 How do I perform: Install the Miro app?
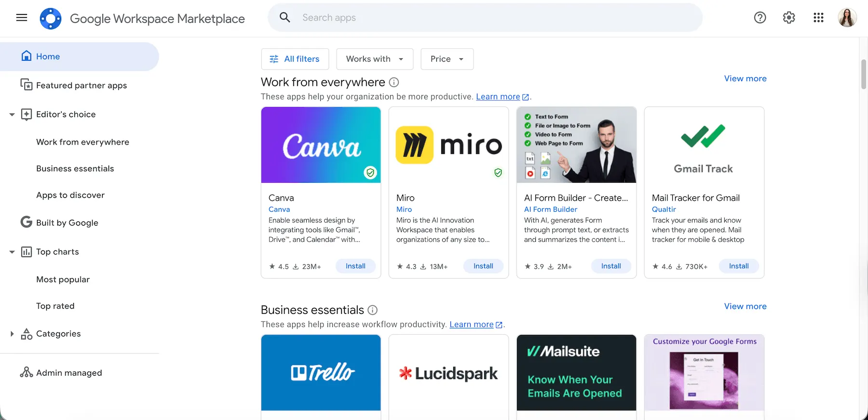(483, 266)
